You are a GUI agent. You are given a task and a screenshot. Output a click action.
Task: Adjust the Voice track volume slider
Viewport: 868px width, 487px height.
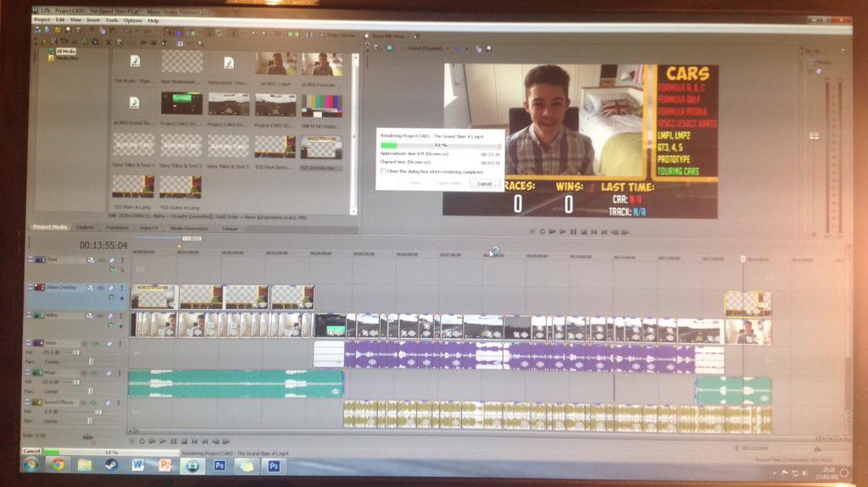point(76,352)
